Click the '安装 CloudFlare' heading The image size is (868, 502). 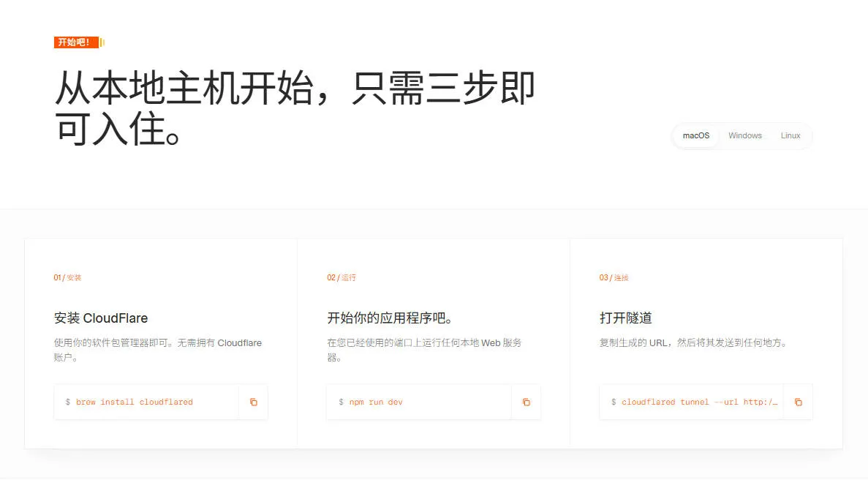101,318
